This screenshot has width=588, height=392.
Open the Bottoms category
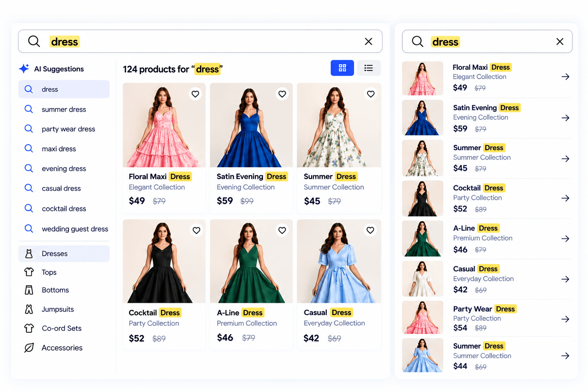click(x=64, y=290)
